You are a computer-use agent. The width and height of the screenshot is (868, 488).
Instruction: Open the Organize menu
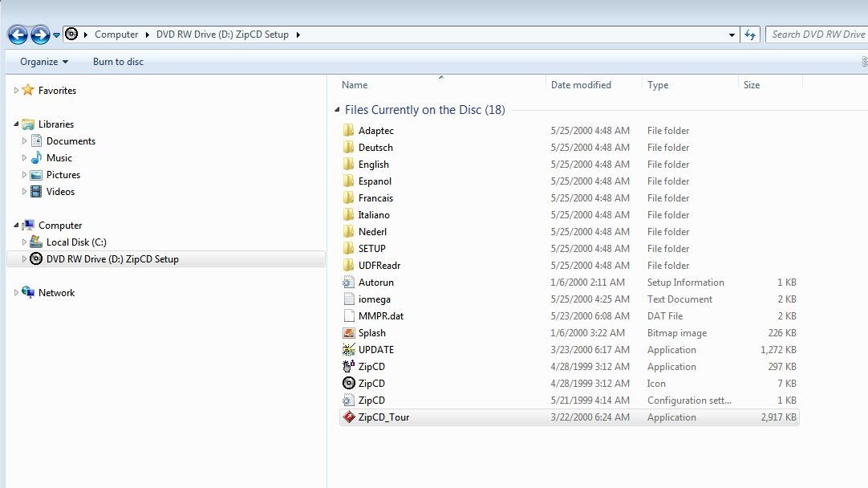pyautogui.click(x=44, y=62)
